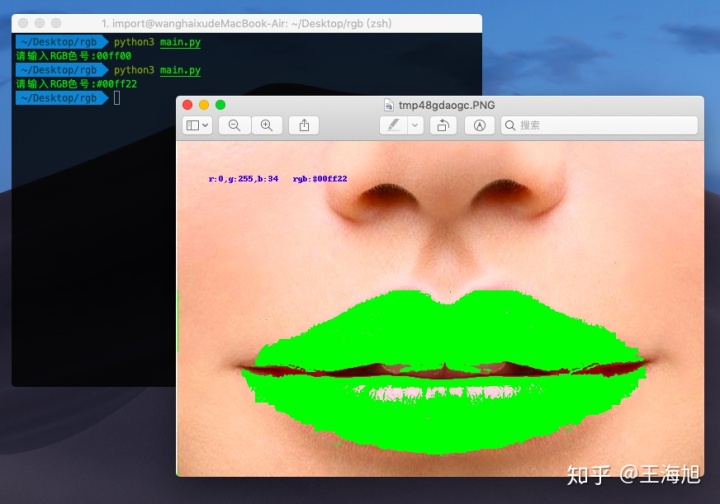Zoom out the image in Preview
Screen dimensions: 720x504
pyautogui.click(x=235, y=125)
